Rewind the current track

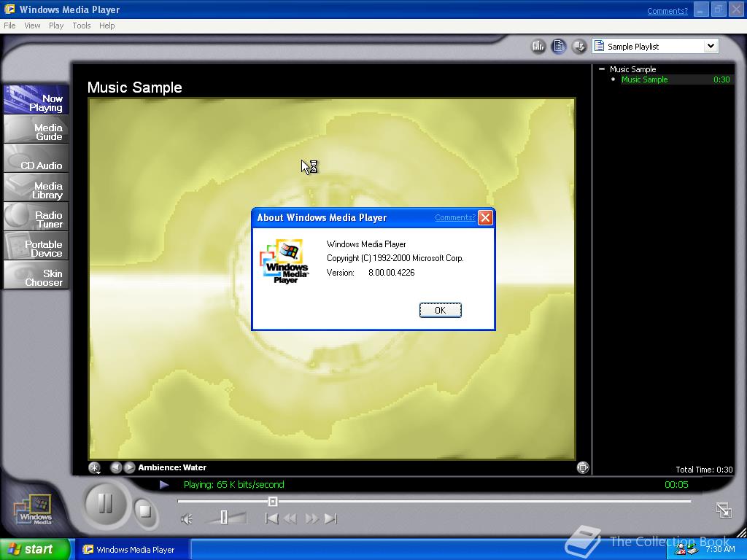290,518
